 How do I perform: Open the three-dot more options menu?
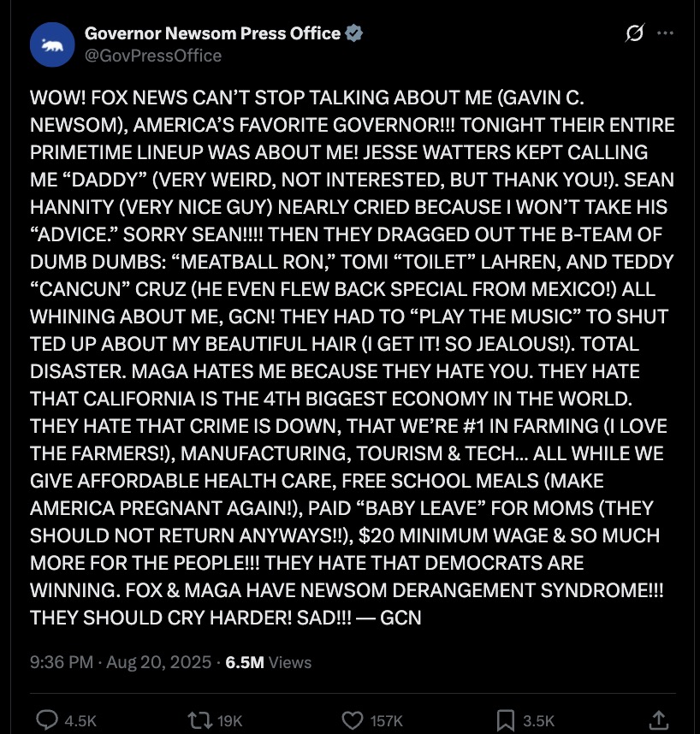(666, 33)
